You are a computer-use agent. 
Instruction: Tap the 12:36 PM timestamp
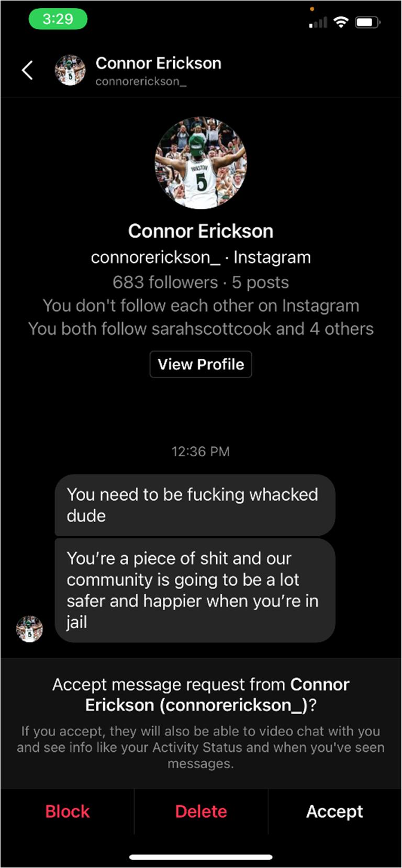(x=201, y=452)
